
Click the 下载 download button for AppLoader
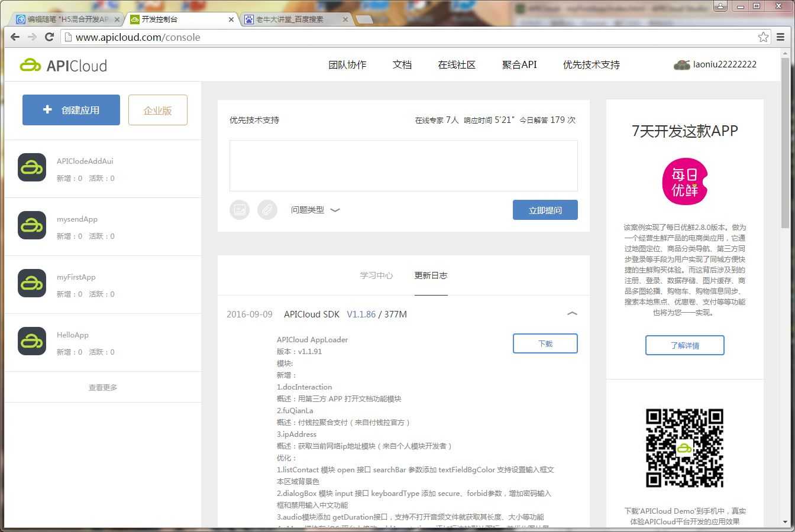pyautogui.click(x=545, y=343)
